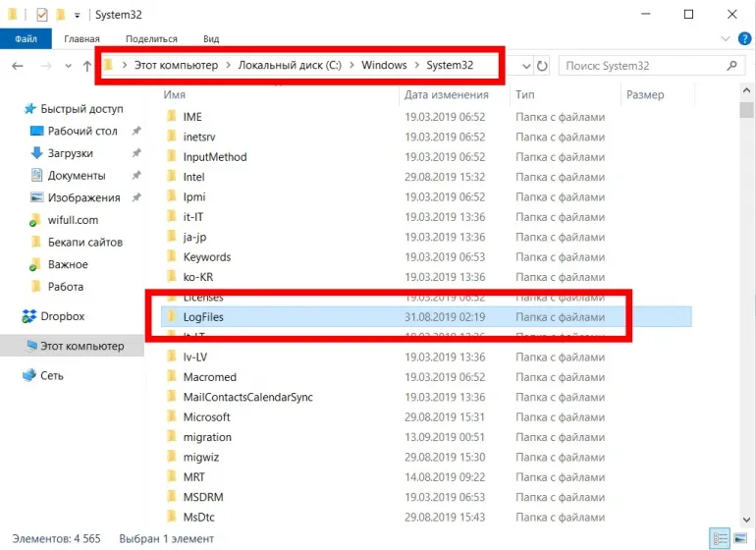Go up one folder level arrow

pos(86,66)
